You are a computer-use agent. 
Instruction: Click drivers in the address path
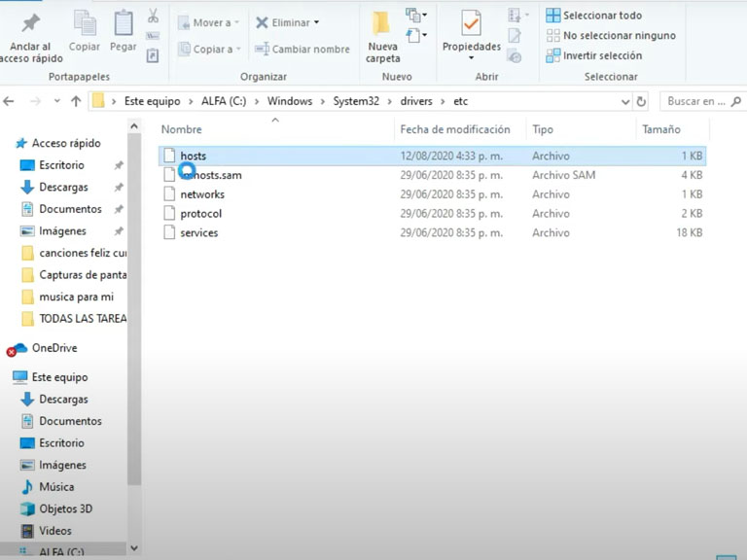416,101
